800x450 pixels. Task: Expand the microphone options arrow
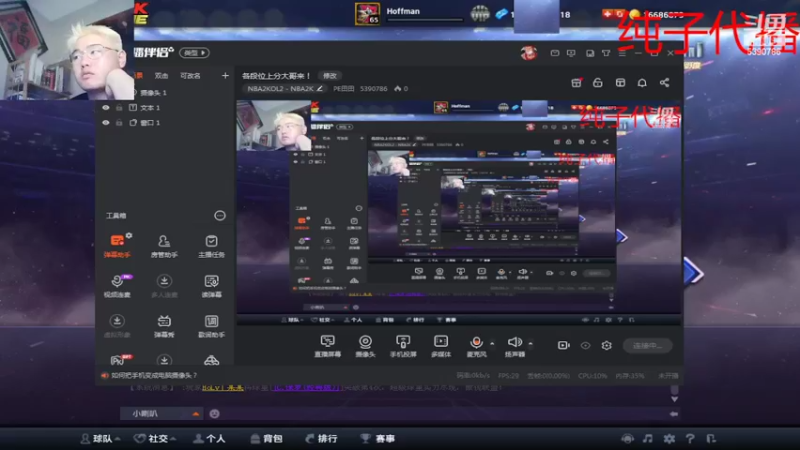tap(492, 343)
